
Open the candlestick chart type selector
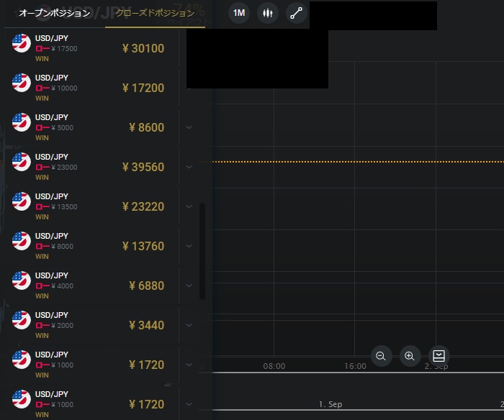pyautogui.click(x=267, y=13)
